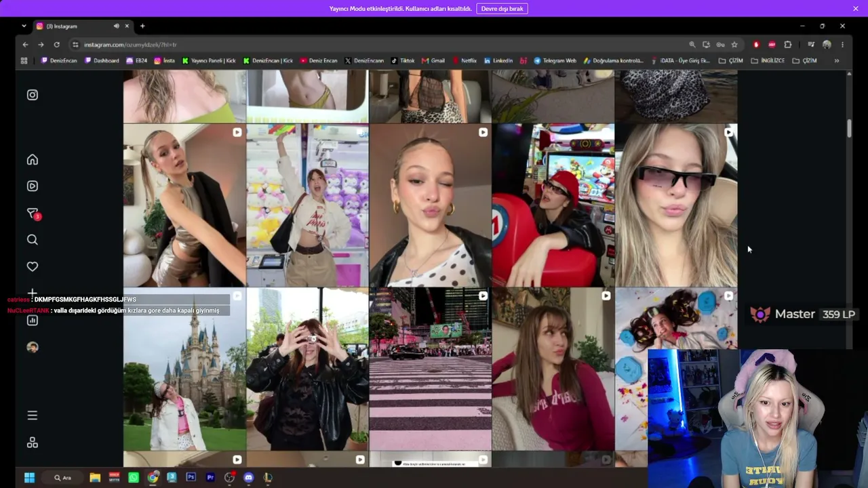Viewport: 868px width, 488px height.
Task: Open the woman holding camera post
Action: (307, 369)
